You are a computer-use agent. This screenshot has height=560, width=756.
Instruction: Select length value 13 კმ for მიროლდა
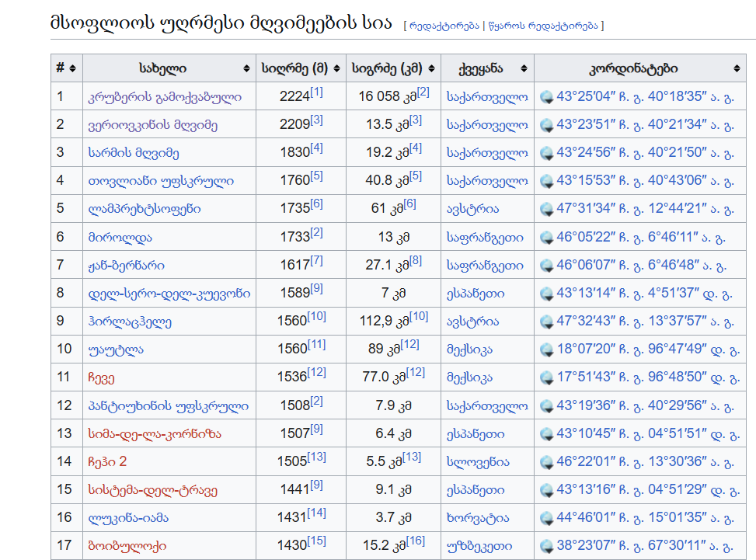click(393, 238)
